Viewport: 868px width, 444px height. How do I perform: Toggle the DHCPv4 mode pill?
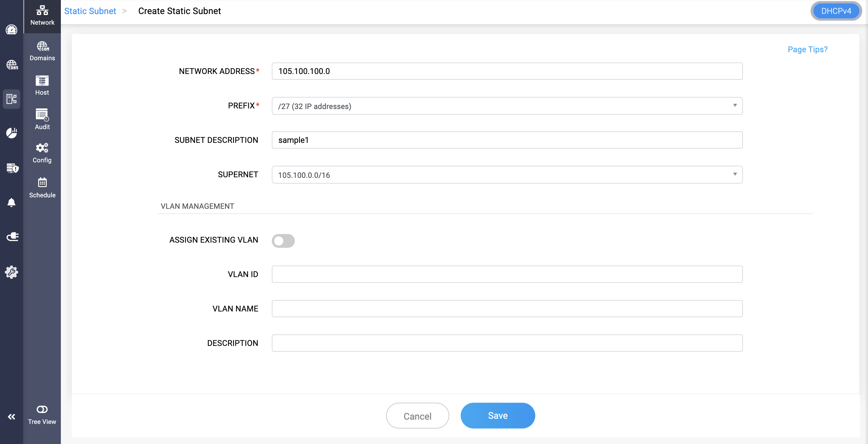click(x=836, y=11)
